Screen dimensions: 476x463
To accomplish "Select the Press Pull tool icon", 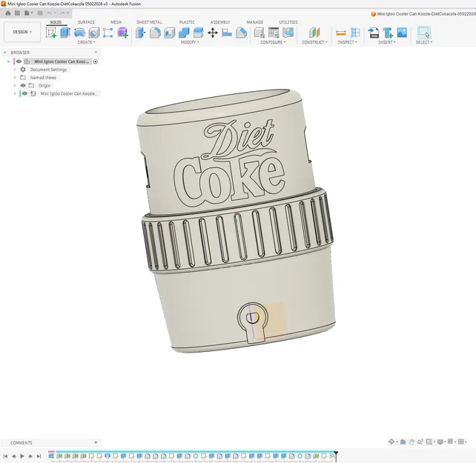I will 141,33.
